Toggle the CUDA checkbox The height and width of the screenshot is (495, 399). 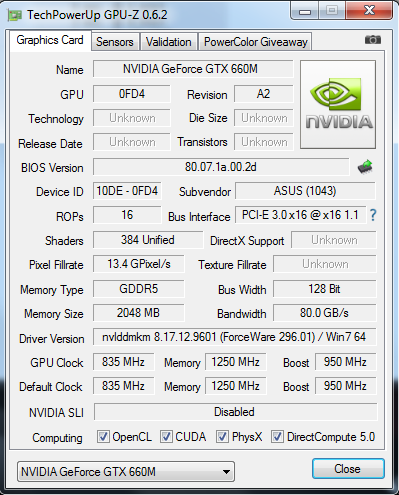pos(166,436)
